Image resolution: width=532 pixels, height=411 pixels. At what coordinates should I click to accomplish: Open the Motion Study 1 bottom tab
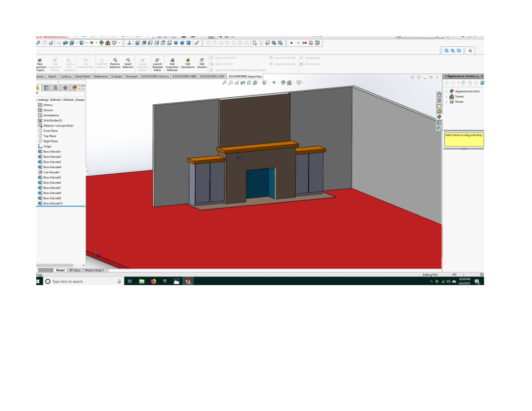[95, 270]
